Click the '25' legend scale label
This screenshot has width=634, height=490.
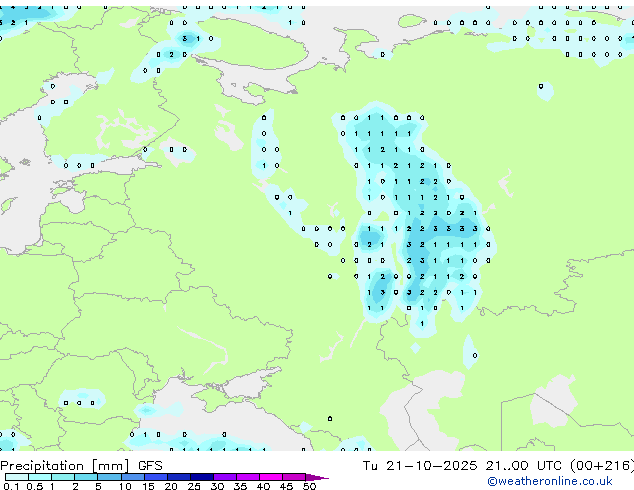(194, 486)
